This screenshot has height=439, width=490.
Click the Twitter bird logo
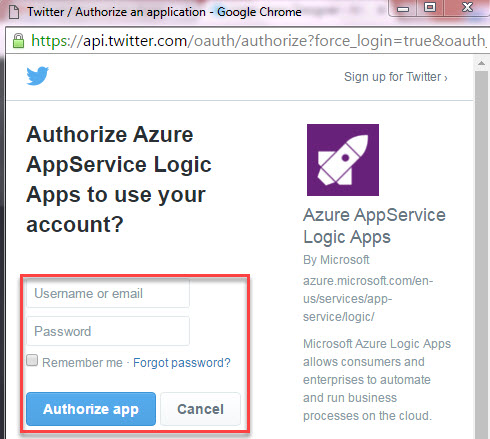[x=38, y=76]
